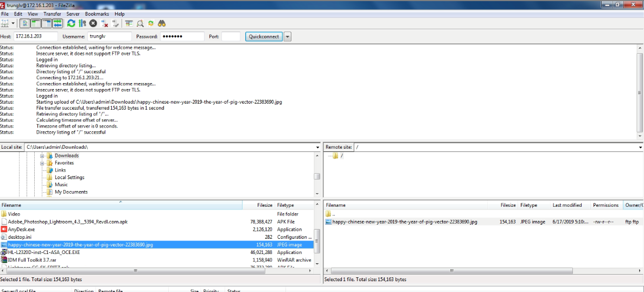The width and height of the screenshot is (644, 292).
Task: Sort local files by Filetype column
Action: pos(294,205)
